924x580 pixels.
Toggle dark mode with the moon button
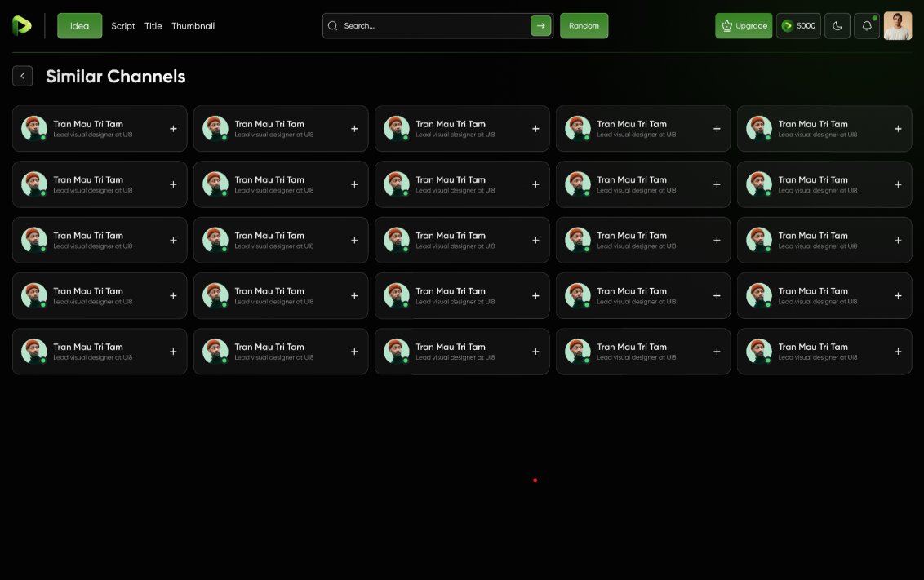(837, 26)
